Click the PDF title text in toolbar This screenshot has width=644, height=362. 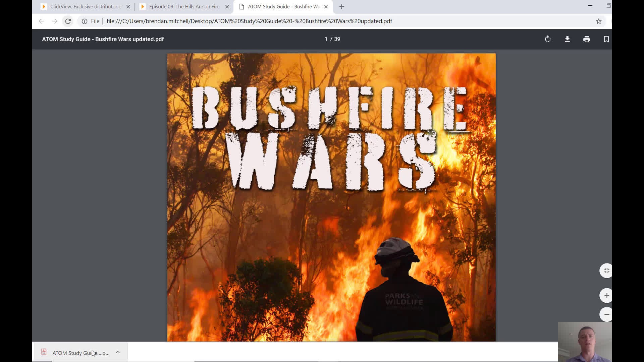tap(103, 39)
